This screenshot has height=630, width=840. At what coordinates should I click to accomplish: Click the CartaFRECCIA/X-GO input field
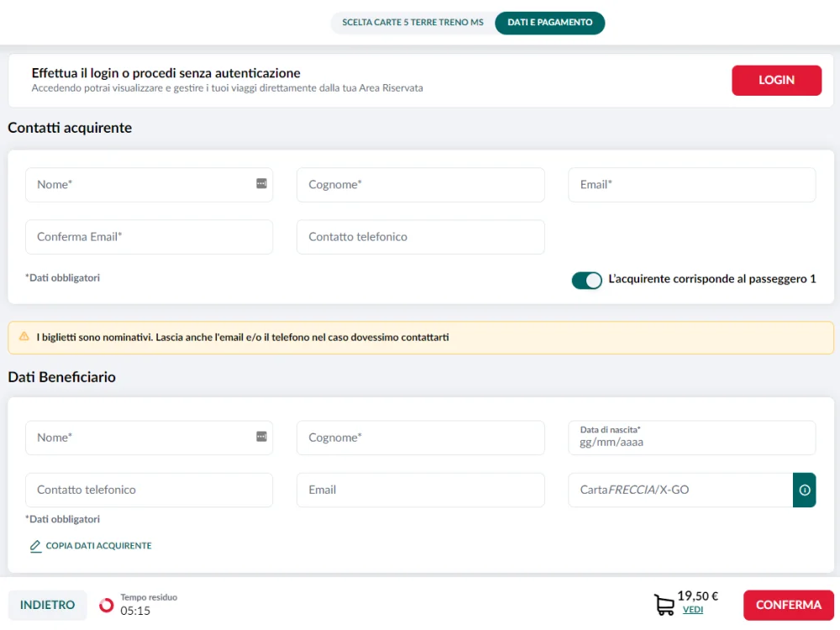(x=680, y=490)
